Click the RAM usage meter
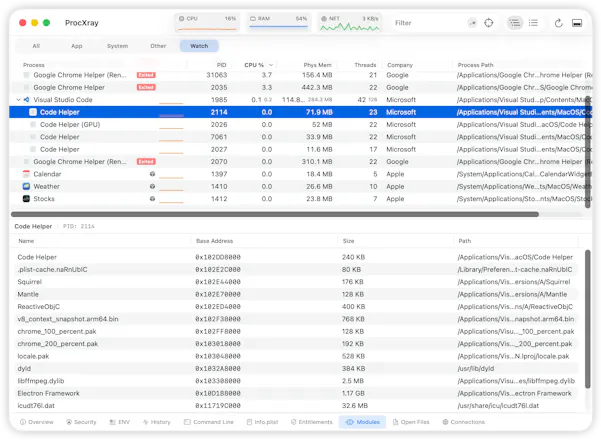The height and width of the screenshot is (440, 601). coord(278,23)
